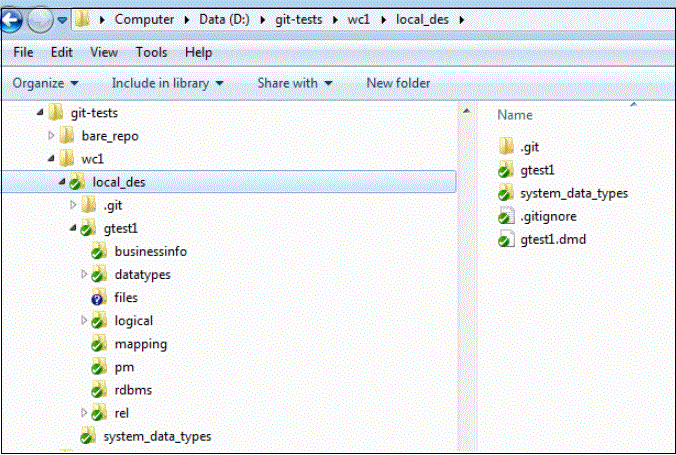Select rdbms label in tree
The width and height of the screenshot is (676, 455).
click(x=133, y=390)
